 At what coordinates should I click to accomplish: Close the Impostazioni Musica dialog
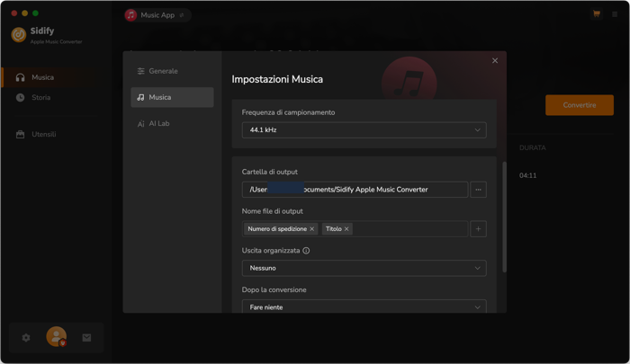[495, 60]
